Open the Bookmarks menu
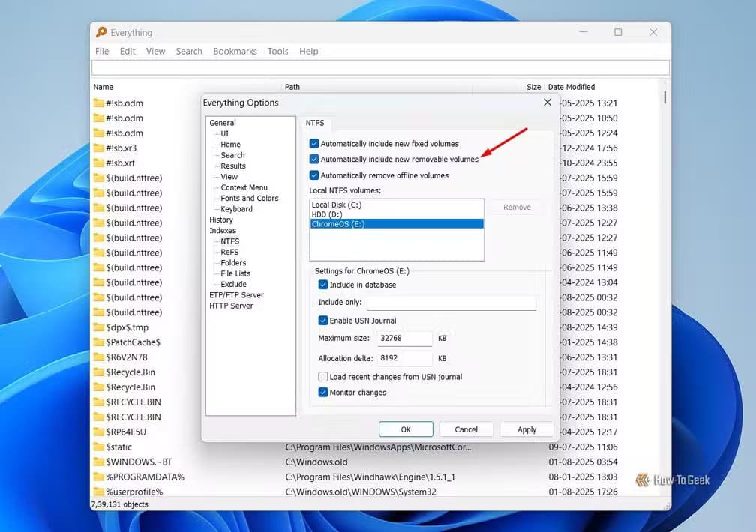The height and width of the screenshot is (532, 756). tap(235, 51)
